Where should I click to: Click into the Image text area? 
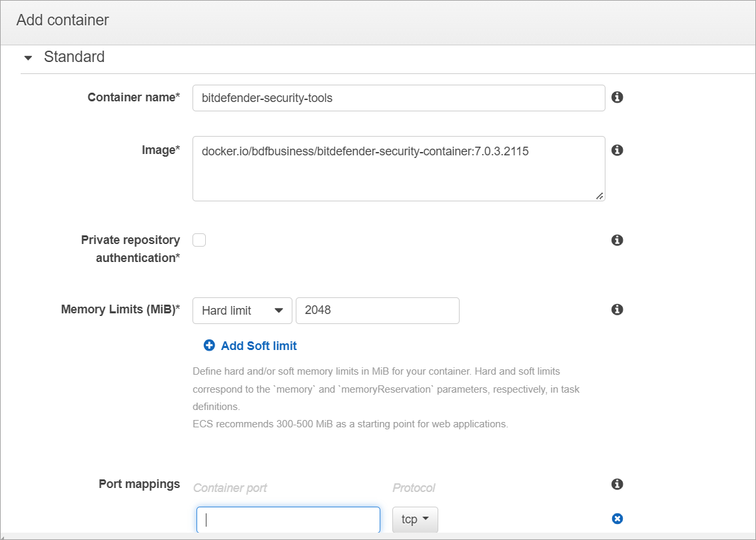[399, 169]
